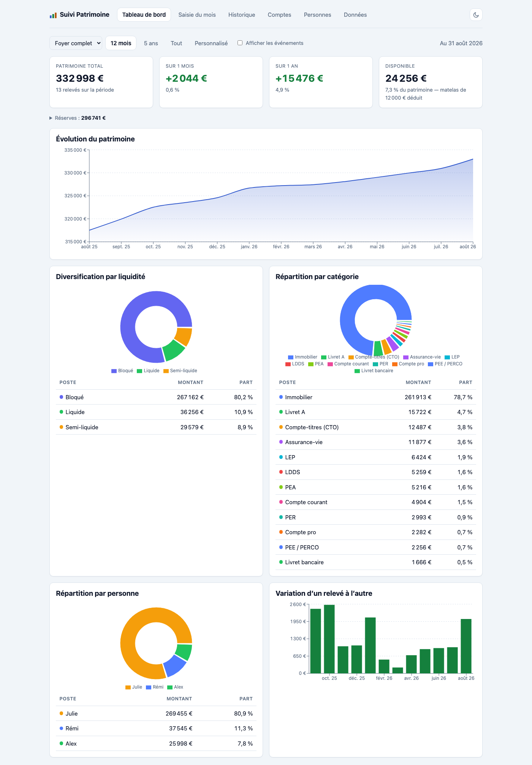Toggle Rémi in the personne chart legend
This screenshot has height=765, width=532.
click(x=155, y=687)
